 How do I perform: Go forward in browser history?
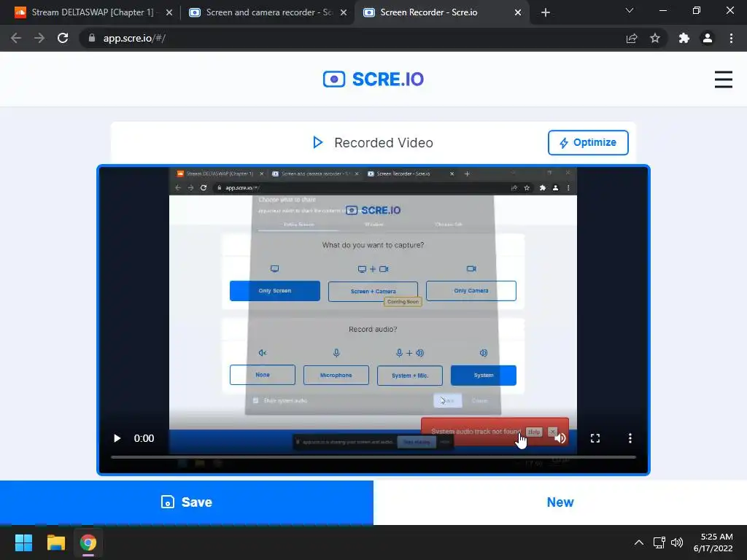(x=39, y=38)
